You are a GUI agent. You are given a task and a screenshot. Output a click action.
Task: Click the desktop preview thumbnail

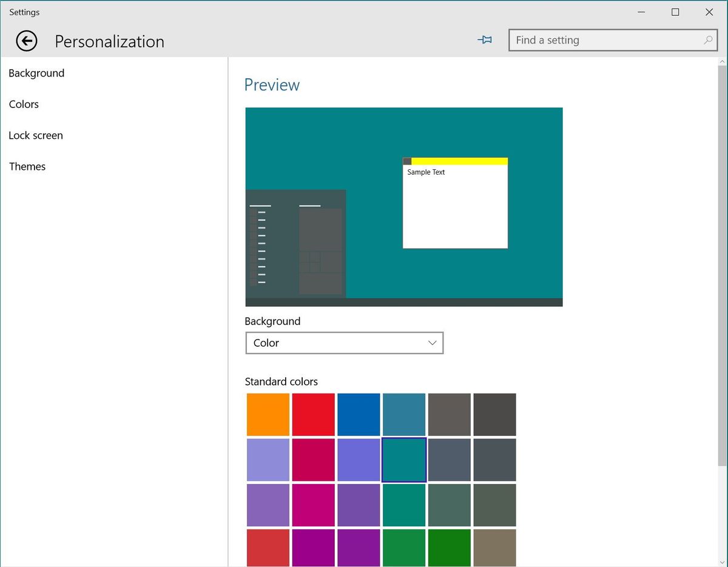403,206
